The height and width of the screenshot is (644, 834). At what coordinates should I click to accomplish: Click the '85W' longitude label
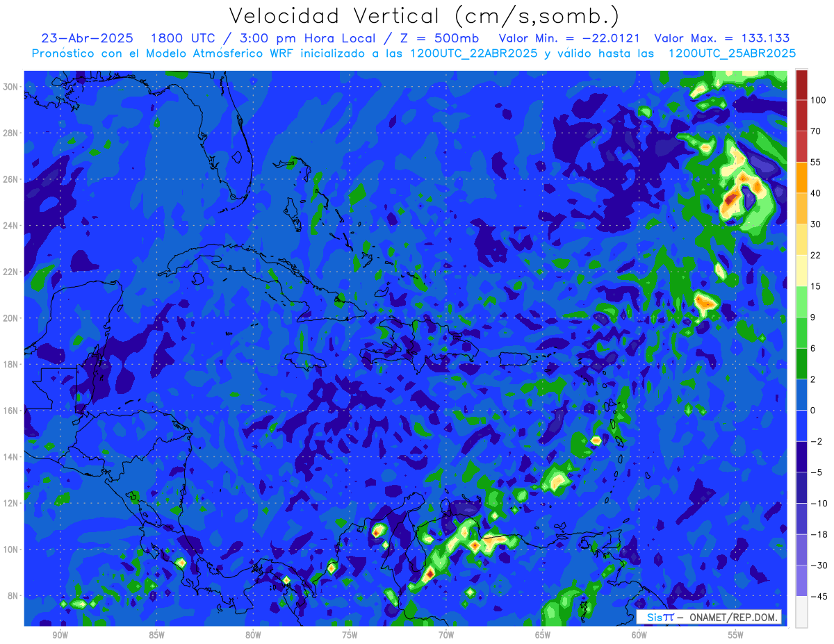[156, 635]
